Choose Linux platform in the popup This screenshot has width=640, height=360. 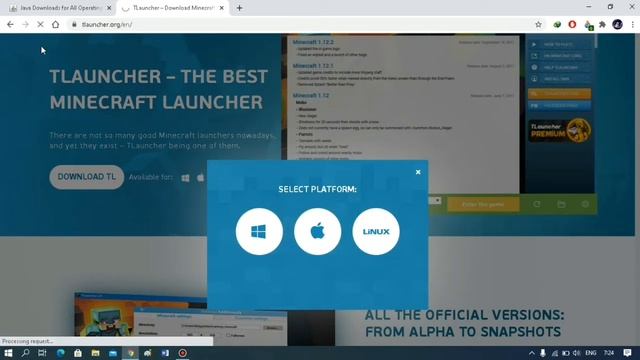tap(376, 231)
